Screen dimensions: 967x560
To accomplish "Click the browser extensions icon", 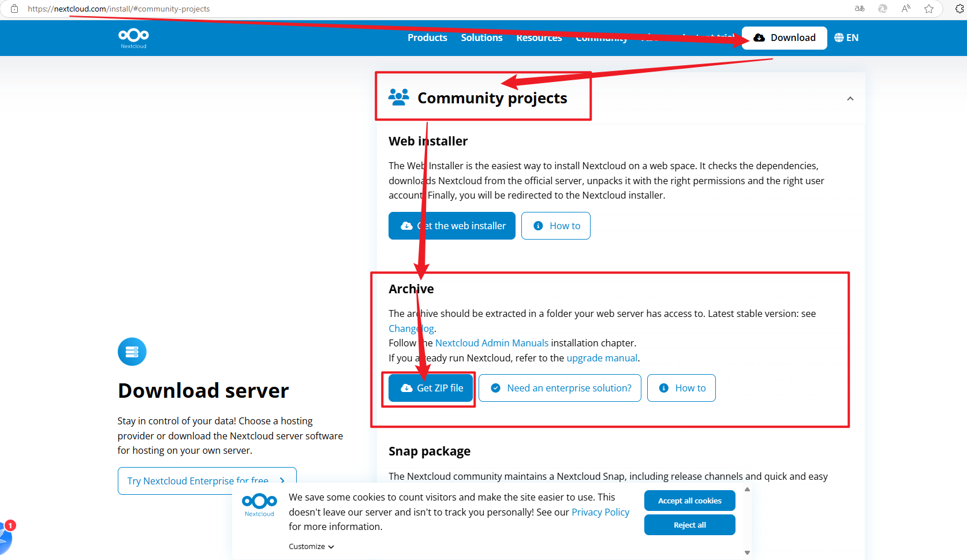I will [960, 9].
